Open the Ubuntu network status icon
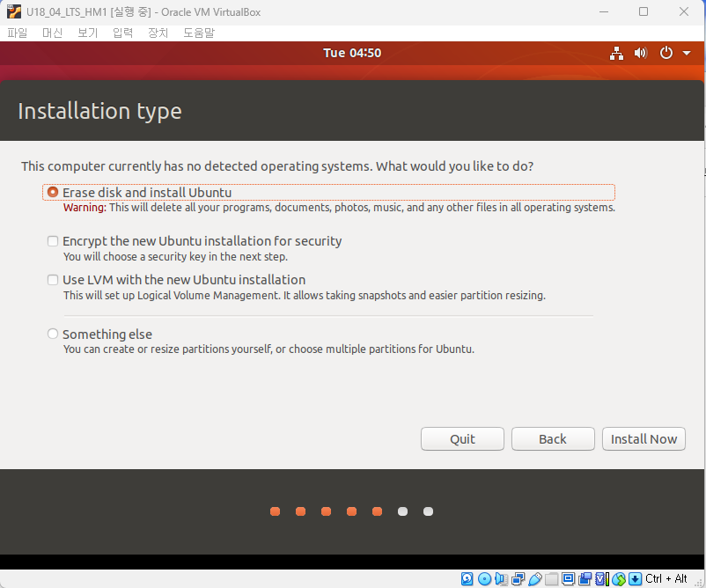The width and height of the screenshot is (706, 588). 616,53
